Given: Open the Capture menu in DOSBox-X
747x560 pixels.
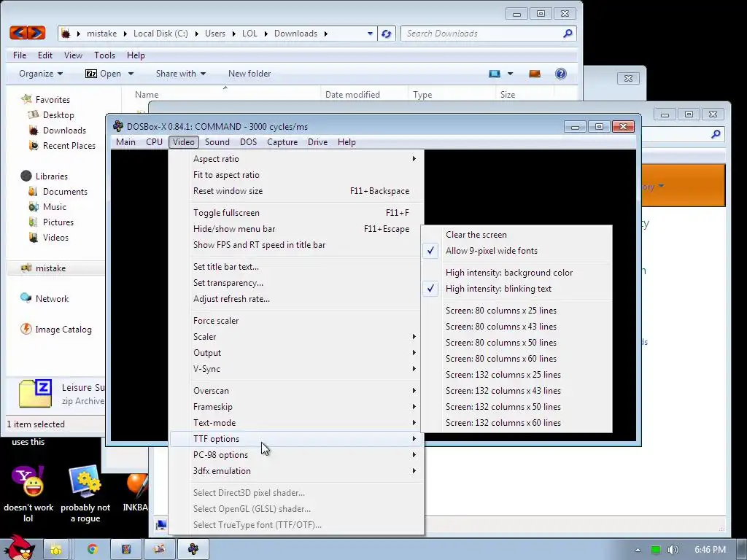Looking at the screenshot, I should (x=282, y=142).
